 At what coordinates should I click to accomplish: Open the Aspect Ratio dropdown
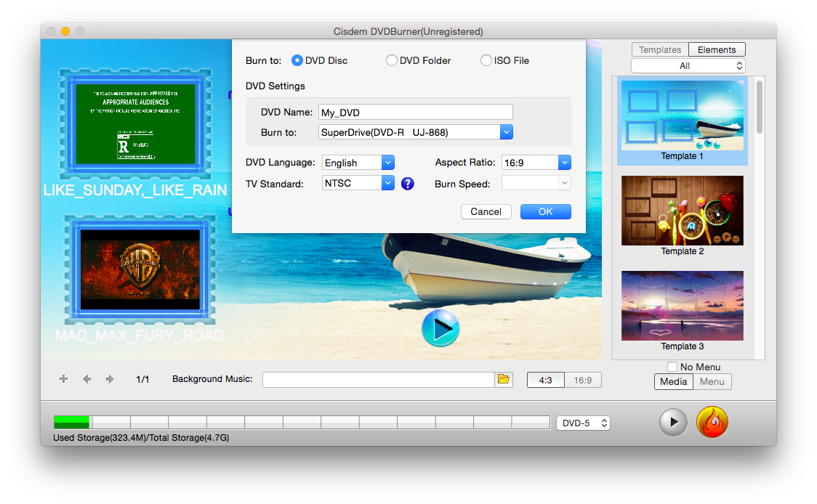(564, 162)
